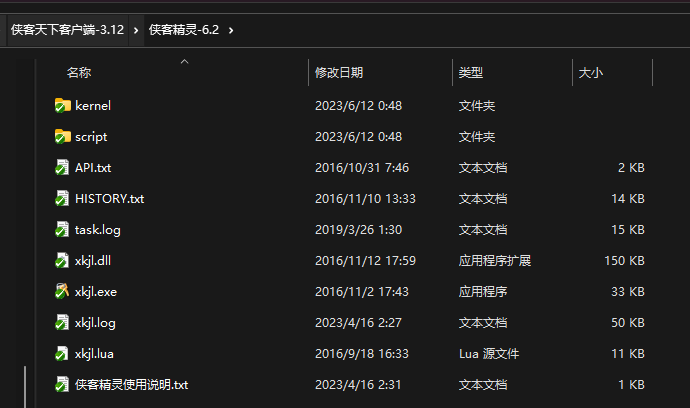The width and height of the screenshot is (690, 408).
Task: Click the xkjl.log file icon
Action: [x=63, y=322]
